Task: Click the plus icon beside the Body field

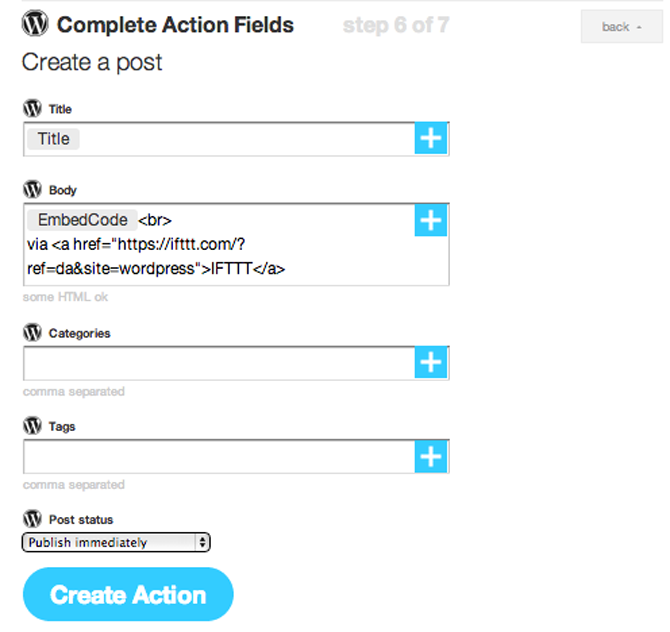Action: click(x=431, y=220)
